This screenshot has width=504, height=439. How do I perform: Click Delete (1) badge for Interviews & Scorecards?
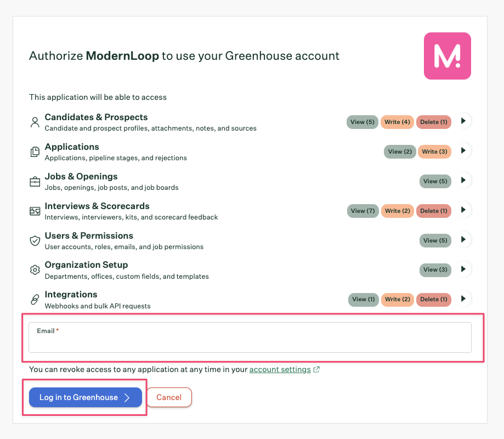pyautogui.click(x=434, y=211)
